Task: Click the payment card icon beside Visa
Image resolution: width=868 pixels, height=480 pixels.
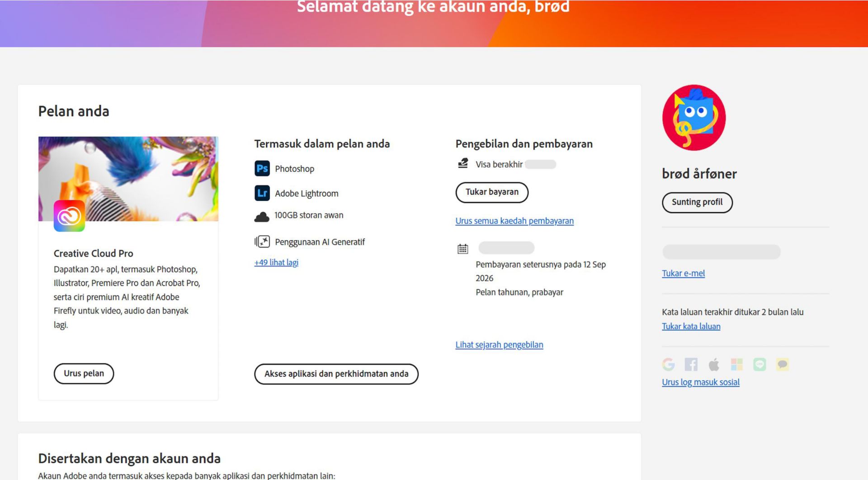Action: click(462, 164)
